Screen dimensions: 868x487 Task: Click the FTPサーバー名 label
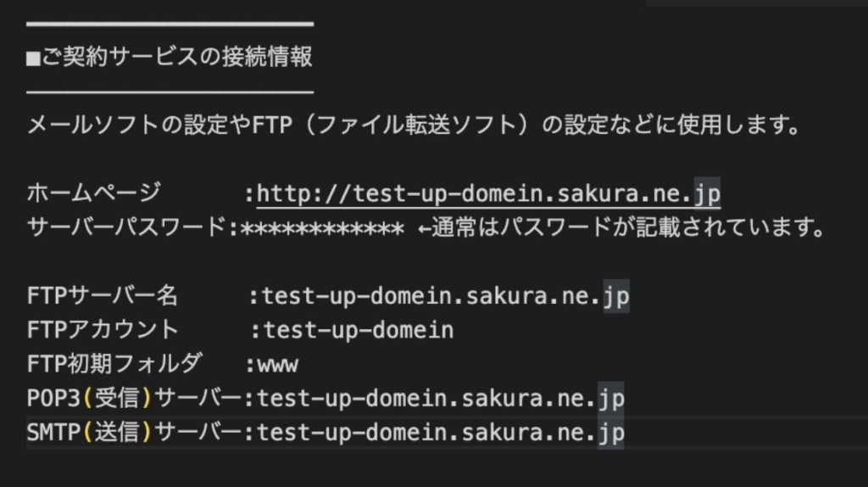103,296
